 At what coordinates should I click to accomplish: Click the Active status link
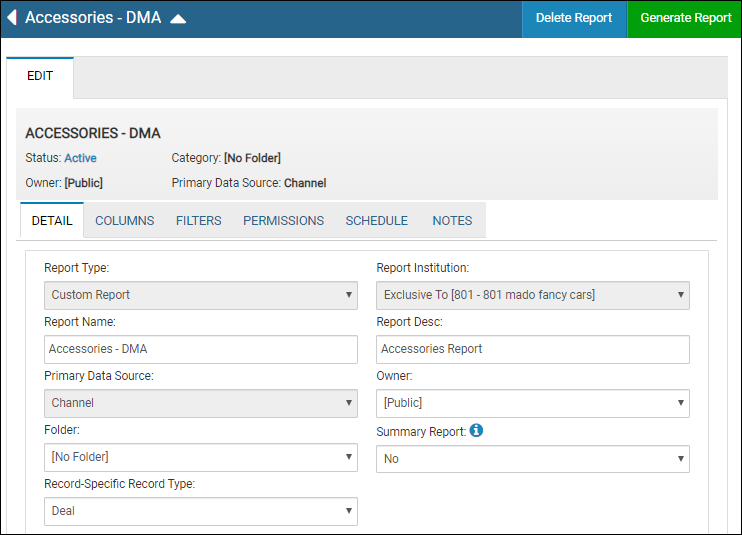80,158
